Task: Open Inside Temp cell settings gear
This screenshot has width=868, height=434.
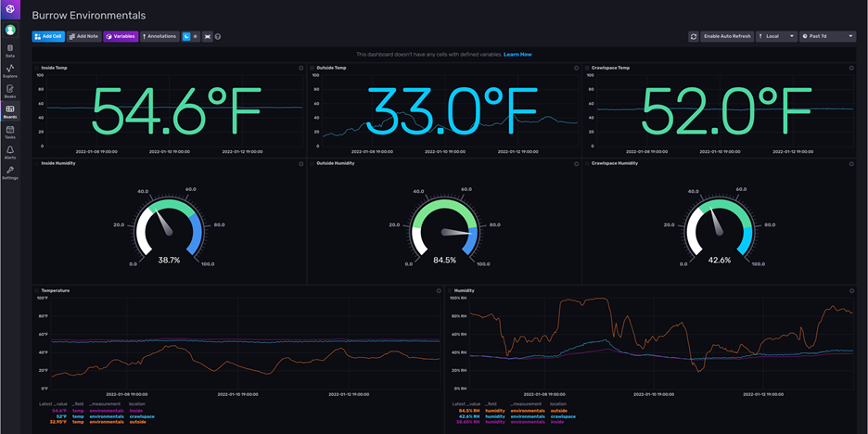Action: 300,68
